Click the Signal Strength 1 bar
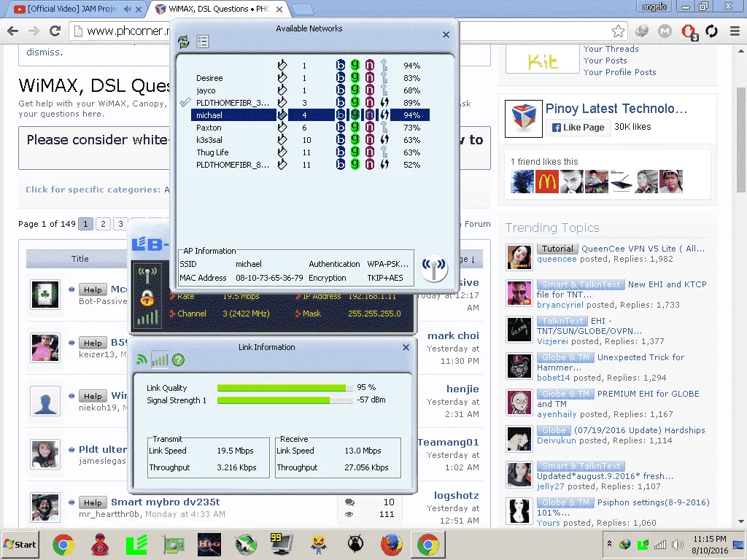 pos(285,400)
